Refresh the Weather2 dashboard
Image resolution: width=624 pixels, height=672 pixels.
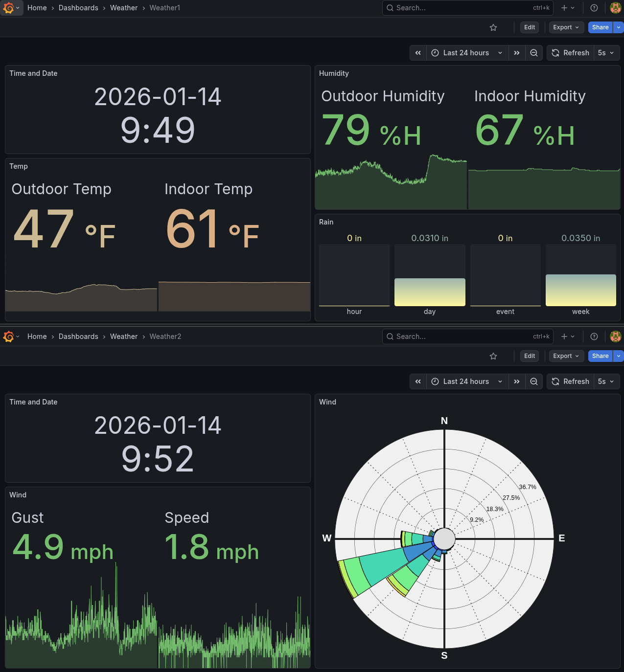570,381
